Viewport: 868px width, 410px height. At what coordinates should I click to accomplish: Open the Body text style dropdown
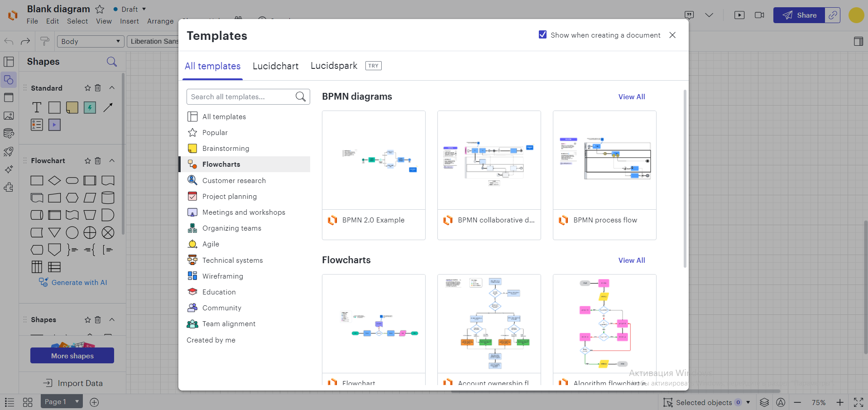(91, 41)
